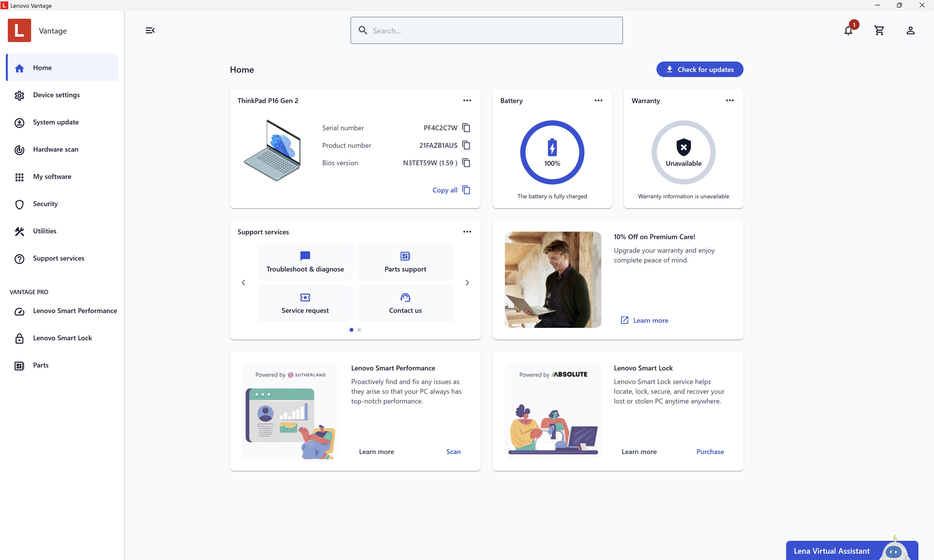Open Battery card more options menu

tap(598, 100)
